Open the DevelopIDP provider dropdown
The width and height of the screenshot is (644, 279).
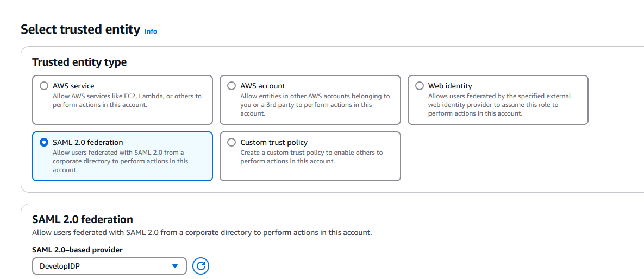(103, 266)
